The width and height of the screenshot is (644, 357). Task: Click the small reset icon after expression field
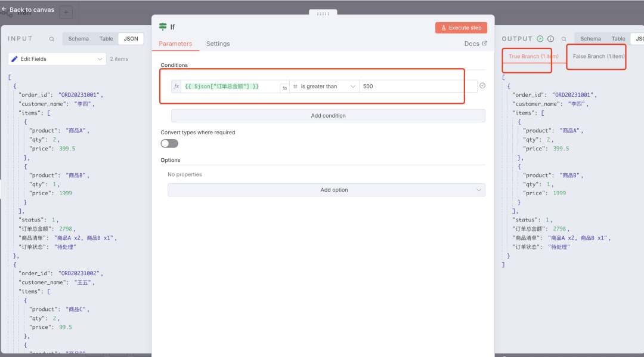[284, 88]
